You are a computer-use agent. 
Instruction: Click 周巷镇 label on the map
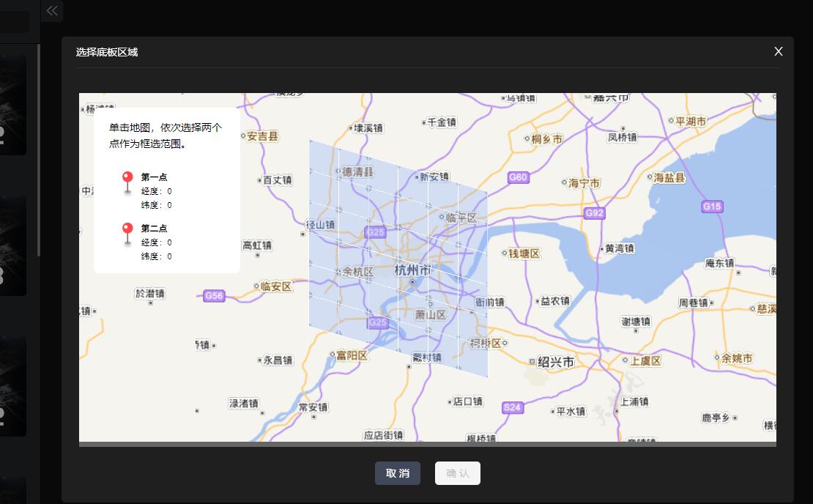click(x=693, y=303)
